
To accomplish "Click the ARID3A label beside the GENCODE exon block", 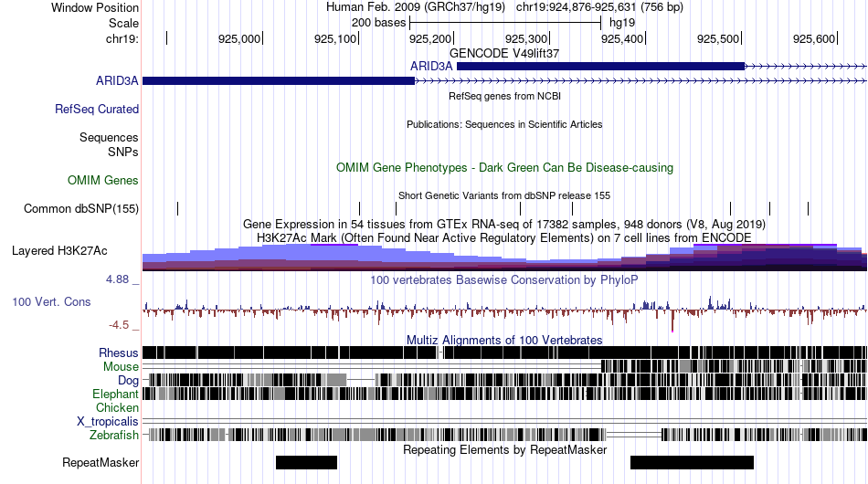I will (431, 67).
